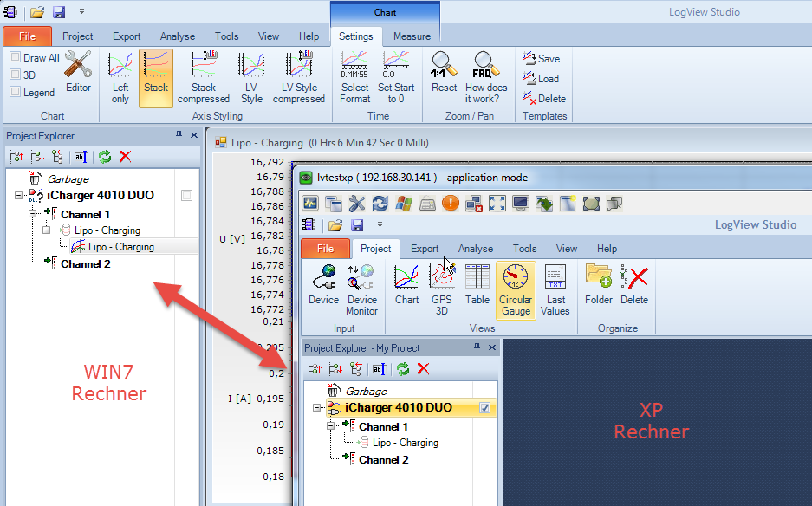Choose Stack compressed axis styling

[x=204, y=78]
